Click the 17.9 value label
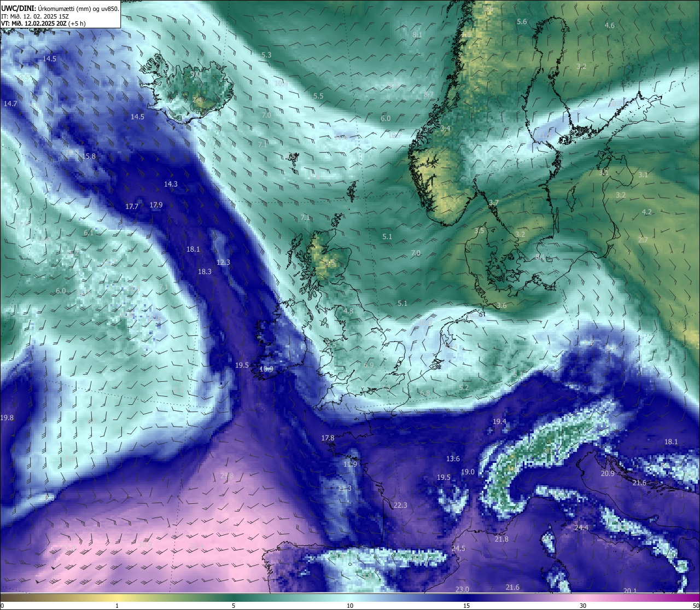Viewport: 700px width, 610px height. coord(156,205)
